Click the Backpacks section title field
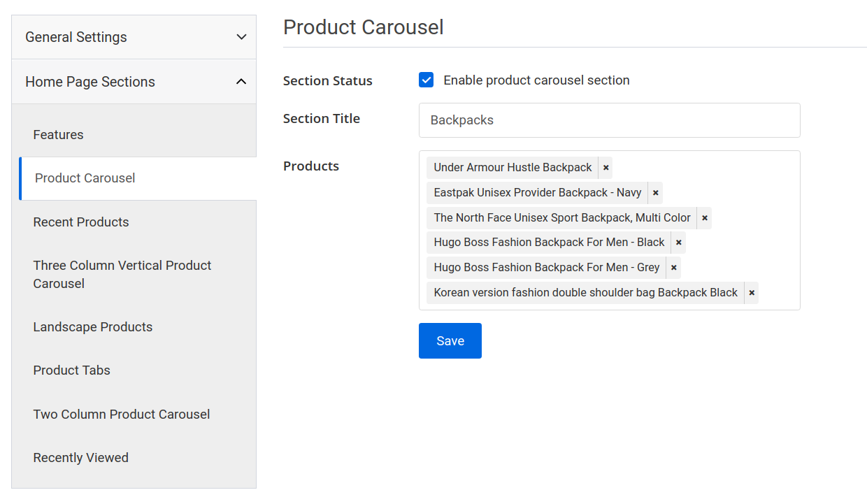Screen dimensions: 867x504 (x=608, y=120)
